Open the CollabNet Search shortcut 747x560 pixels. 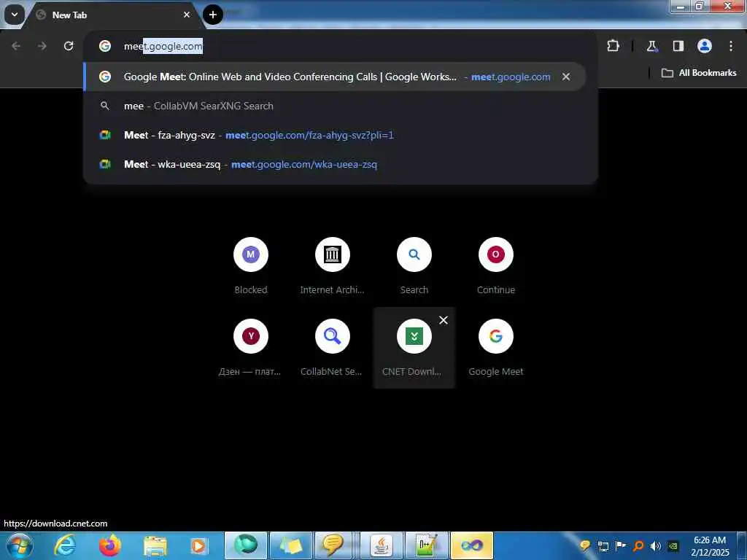[333, 349]
